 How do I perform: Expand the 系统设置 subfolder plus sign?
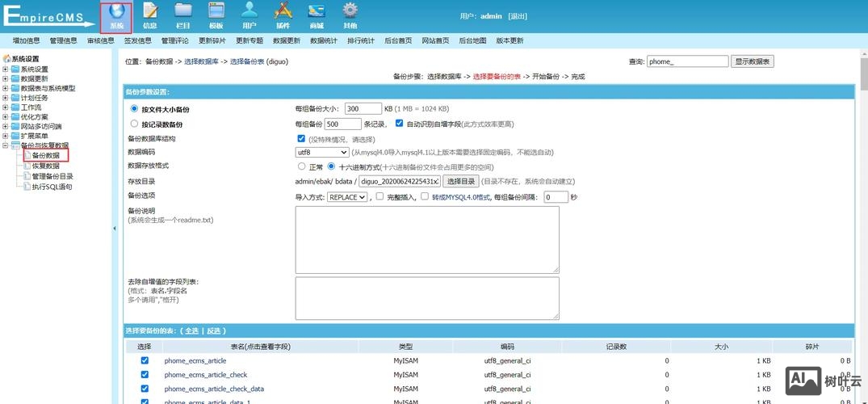pos(6,69)
